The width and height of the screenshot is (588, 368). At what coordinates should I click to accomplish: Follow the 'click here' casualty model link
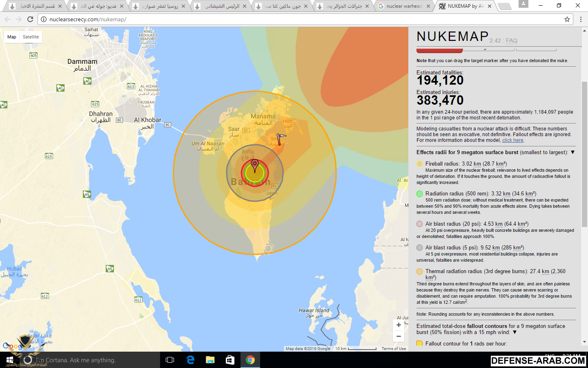512,140
